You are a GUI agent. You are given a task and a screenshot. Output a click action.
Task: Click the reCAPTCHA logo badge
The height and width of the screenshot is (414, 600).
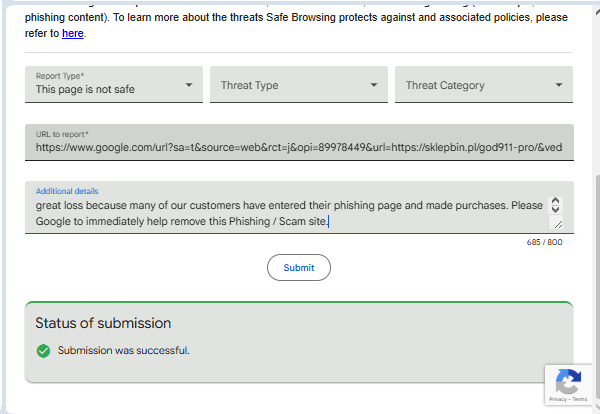[568, 381]
